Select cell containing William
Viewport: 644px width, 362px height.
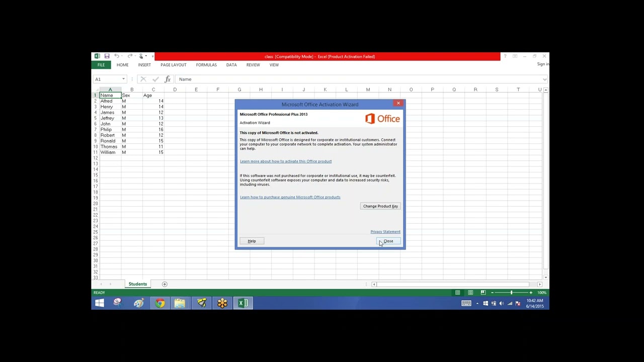pos(110,152)
